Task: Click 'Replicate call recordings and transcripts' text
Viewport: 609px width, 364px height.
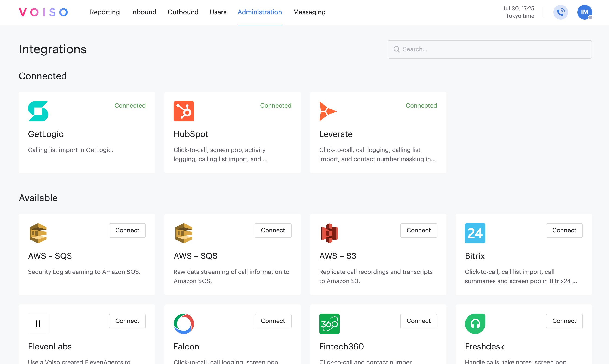Action: tap(376, 276)
